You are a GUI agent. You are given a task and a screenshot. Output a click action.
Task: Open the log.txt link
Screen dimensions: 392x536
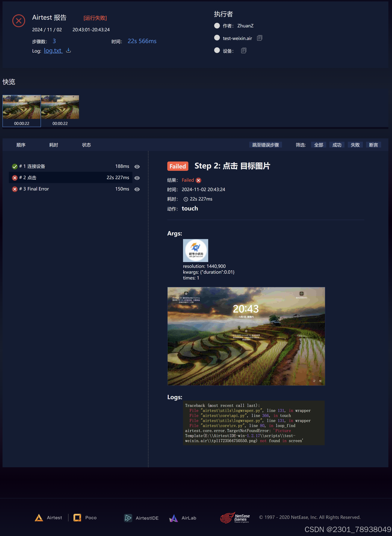pyautogui.click(x=53, y=50)
